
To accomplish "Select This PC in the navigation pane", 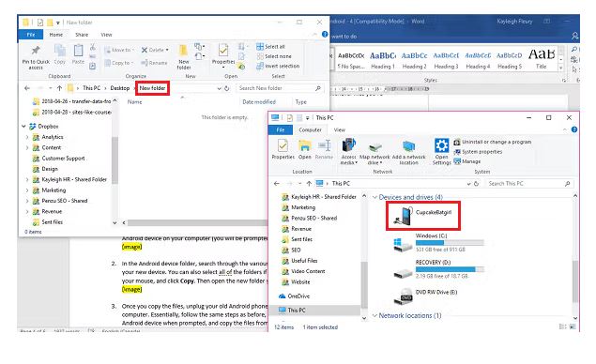I will coord(297,310).
